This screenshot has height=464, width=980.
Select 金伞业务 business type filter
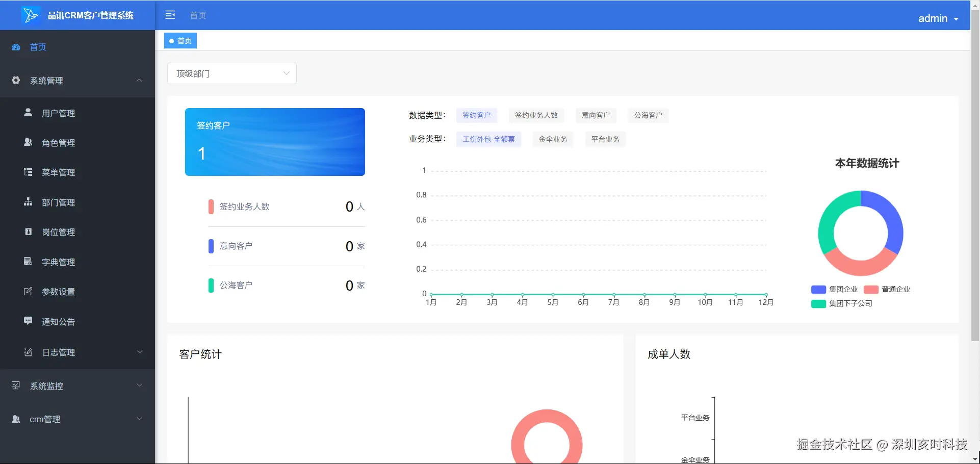tap(553, 139)
